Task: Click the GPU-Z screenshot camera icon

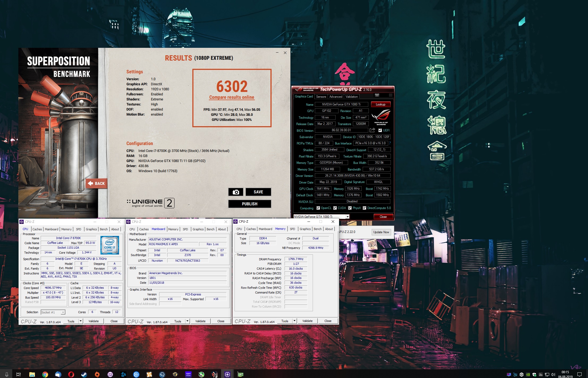Action: pyautogui.click(x=377, y=95)
